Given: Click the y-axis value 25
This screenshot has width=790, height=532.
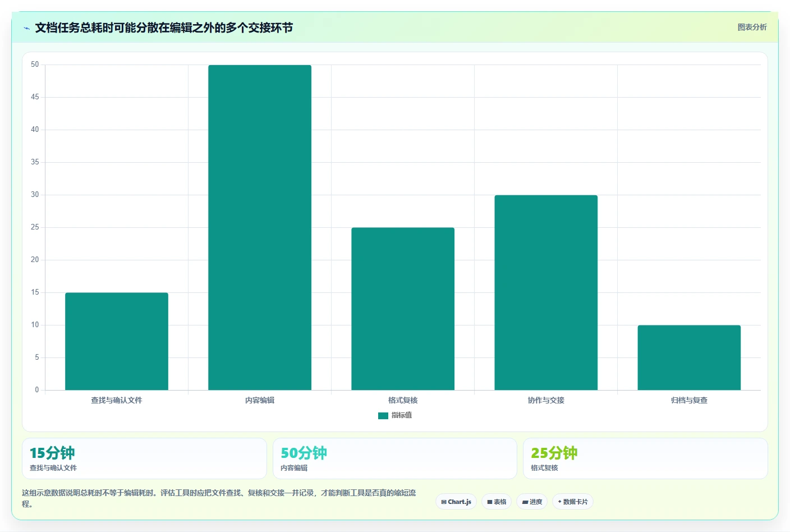Looking at the screenshot, I should click(x=35, y=227).
